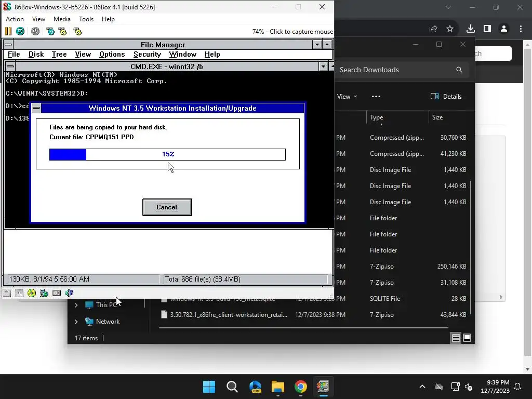Click the 15% file copy progress bar
532x399 pixels.
pos(167,154)
